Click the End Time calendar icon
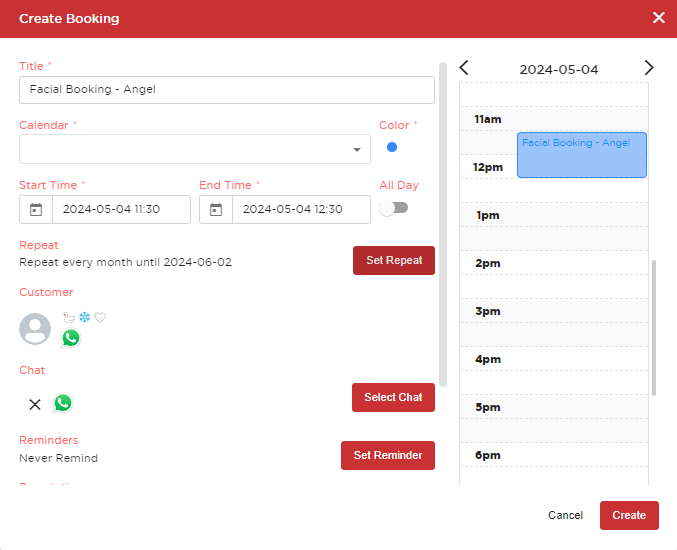677x550 pixels. [x=216, y=210]
